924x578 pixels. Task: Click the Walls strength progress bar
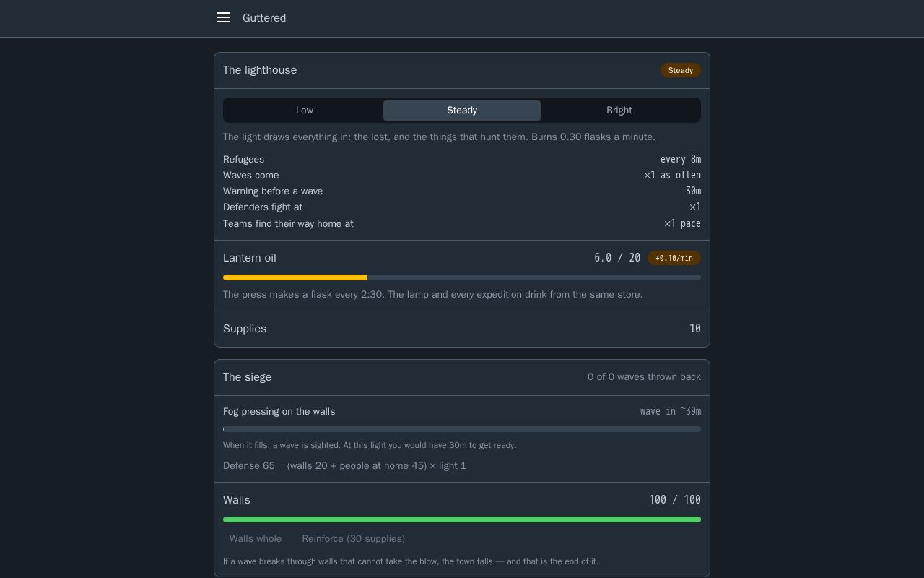pos(462,519)
